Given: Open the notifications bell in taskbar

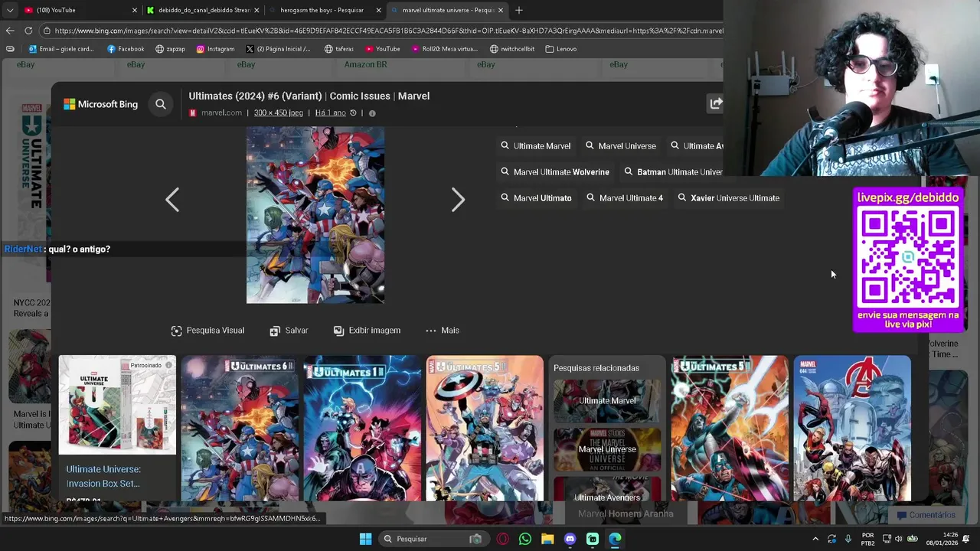Looking at the screenshot, I should (x=966, y=539).
